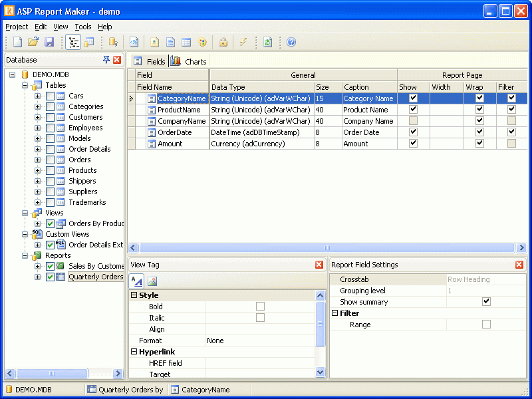Viewport: 532px width, 399px height.
Task: Click the padlock security toolbar icon
Action: tap(223, 42)
